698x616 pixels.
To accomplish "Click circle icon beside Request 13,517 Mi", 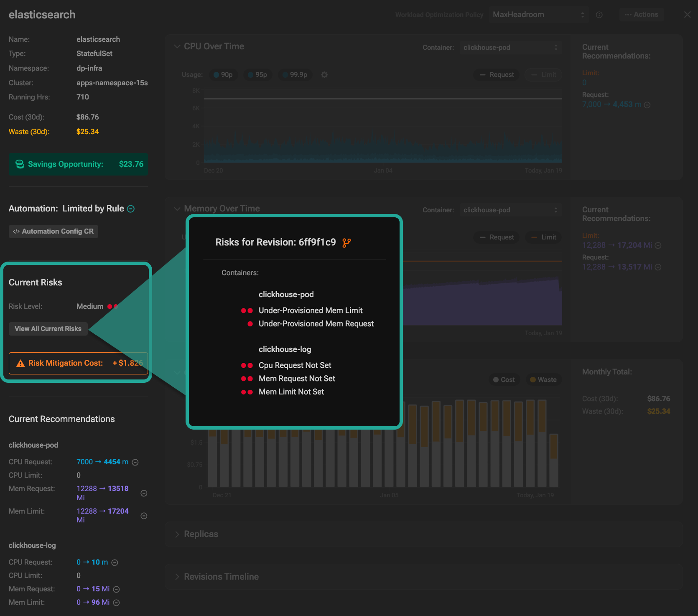I will (x=658, y=267).
